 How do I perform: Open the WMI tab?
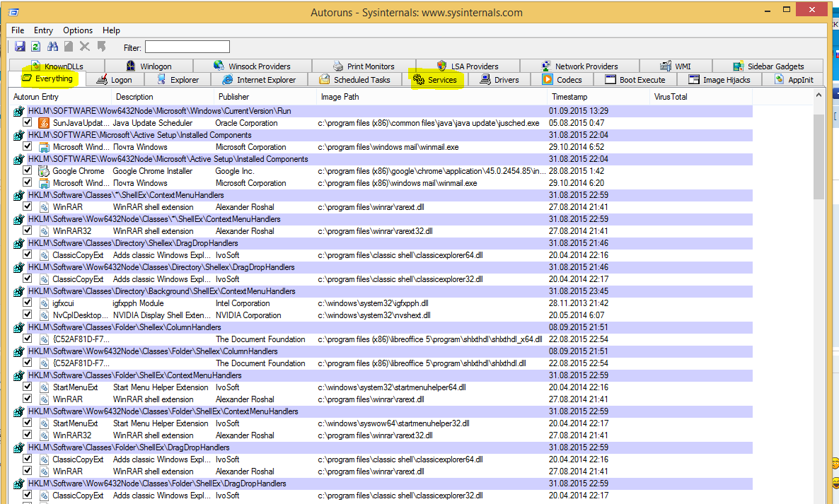(676, 66)
